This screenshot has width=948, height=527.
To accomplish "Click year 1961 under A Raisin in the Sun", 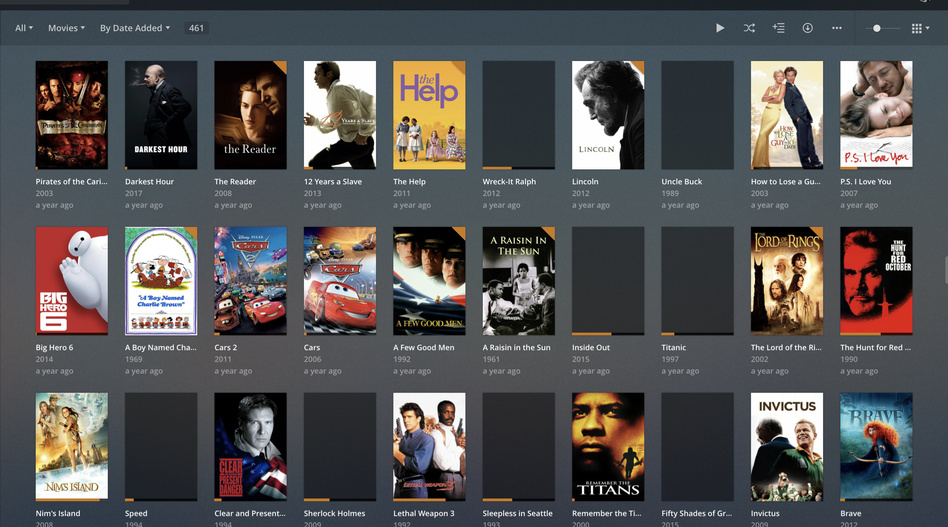I will click(491, 359).
